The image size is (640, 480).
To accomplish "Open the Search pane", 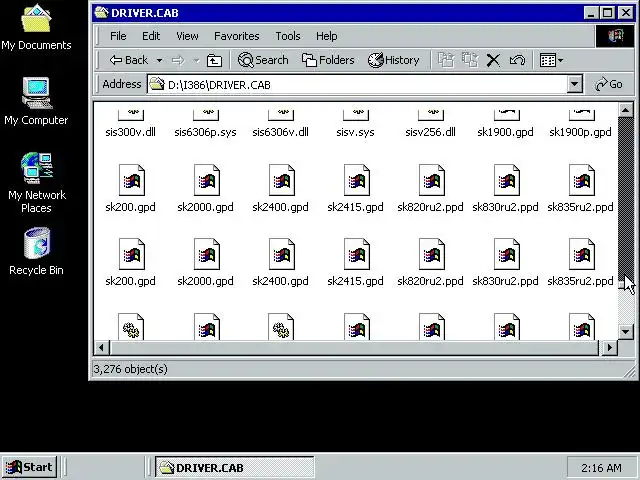I will pyautogui.click(x=263, y=60).
